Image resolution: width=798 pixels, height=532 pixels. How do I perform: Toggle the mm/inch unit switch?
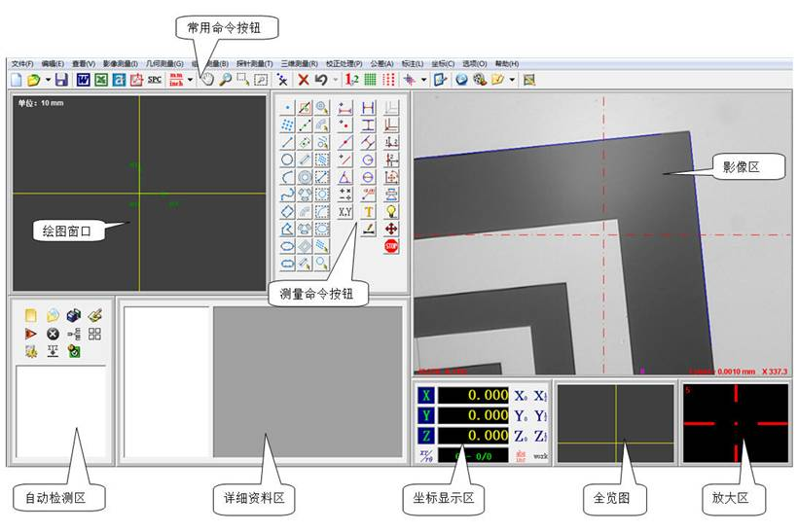coord(176,79)
